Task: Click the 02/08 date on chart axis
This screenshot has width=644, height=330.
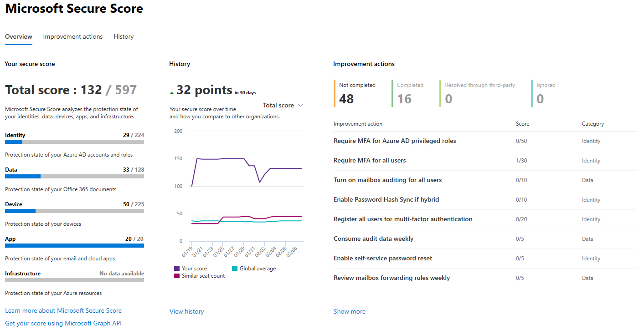Action: coord(292,251)
